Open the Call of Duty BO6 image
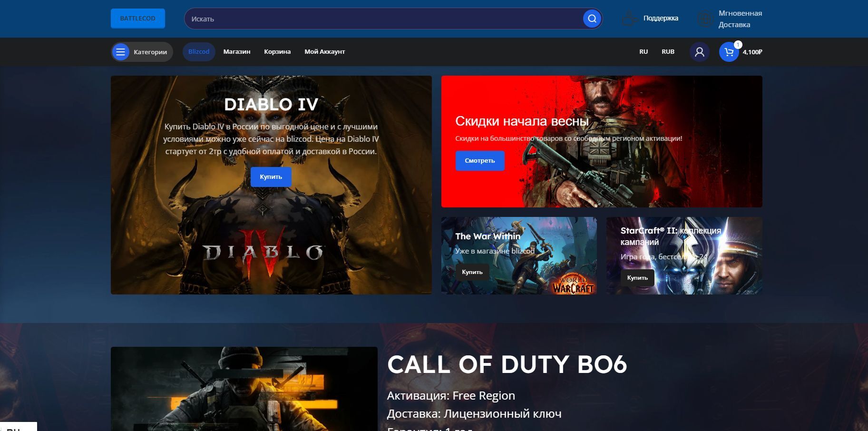This screenshot has height=431, width=868. click(244, 389)
